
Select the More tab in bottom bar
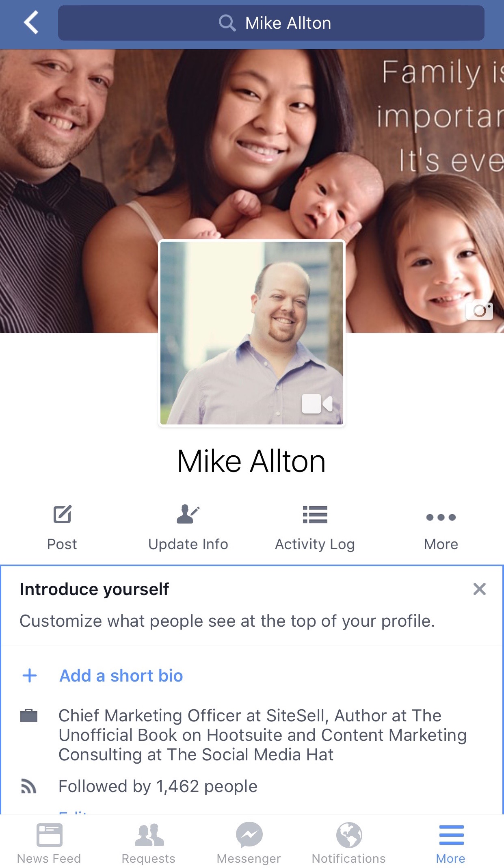[451, 843]
